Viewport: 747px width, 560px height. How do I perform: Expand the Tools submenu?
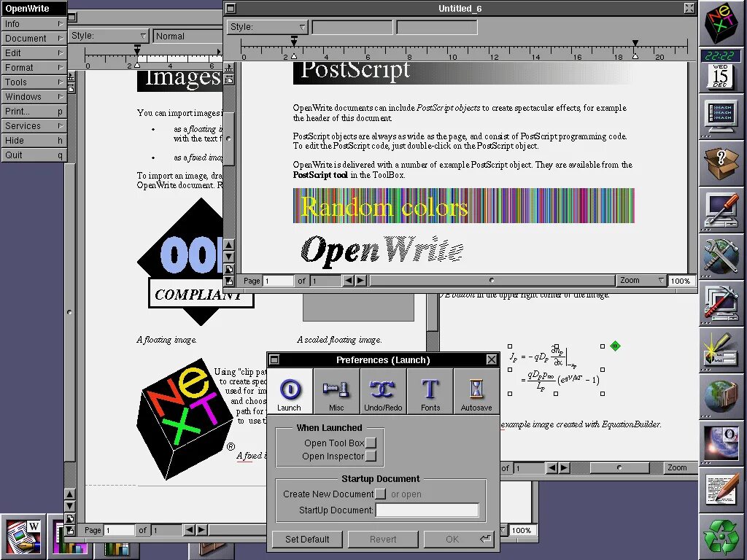point(34,82)
